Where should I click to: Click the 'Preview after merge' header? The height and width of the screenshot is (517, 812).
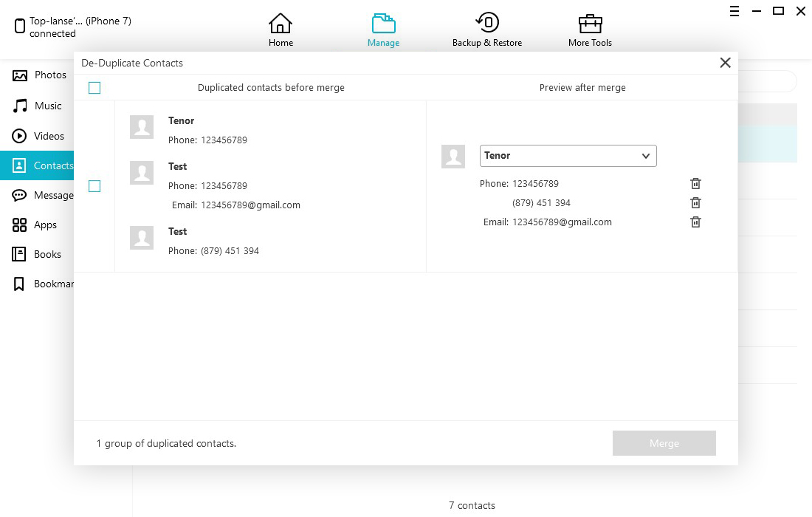tap(582, 88)
